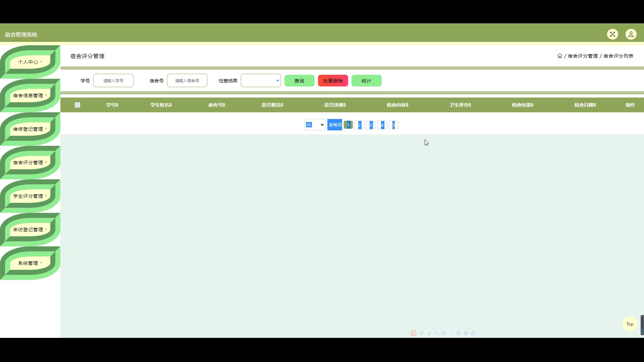Open the user profile icon
This screenshot has height=362, width=644.
pos(631,34)
